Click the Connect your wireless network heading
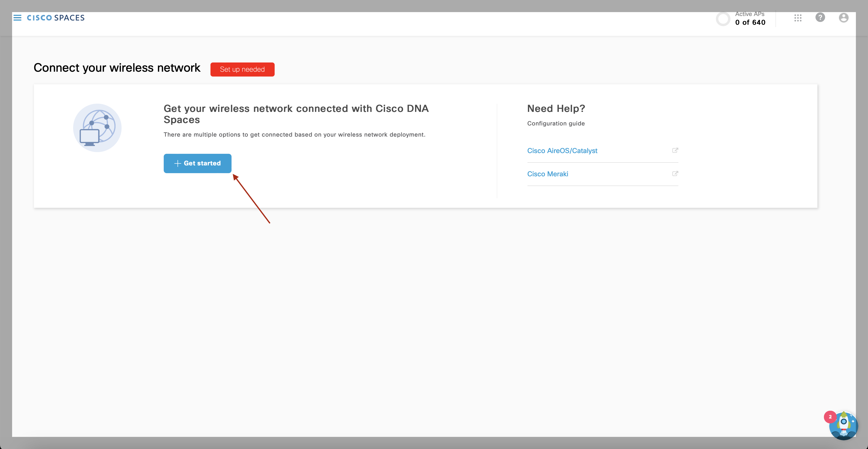Viewport: 868px width, 449px height. (x=117, y=68)
